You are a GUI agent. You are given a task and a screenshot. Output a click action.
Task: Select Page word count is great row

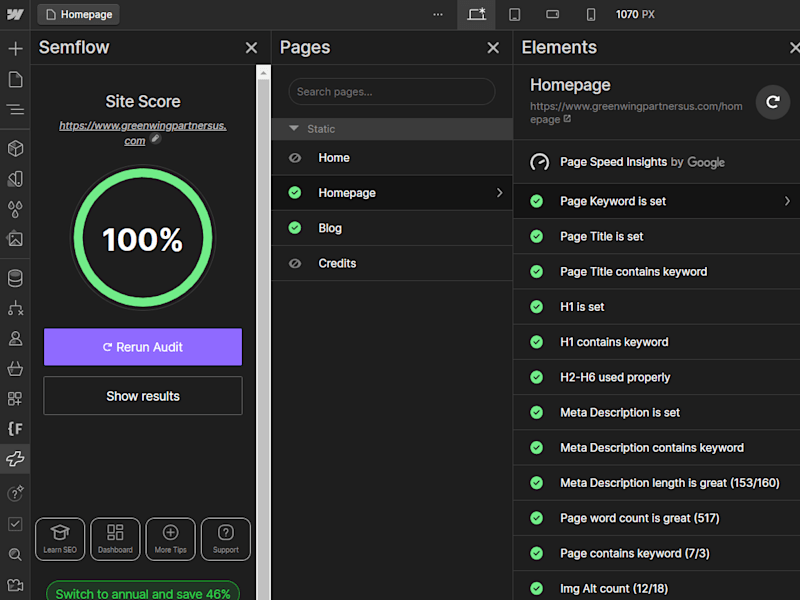657,518
